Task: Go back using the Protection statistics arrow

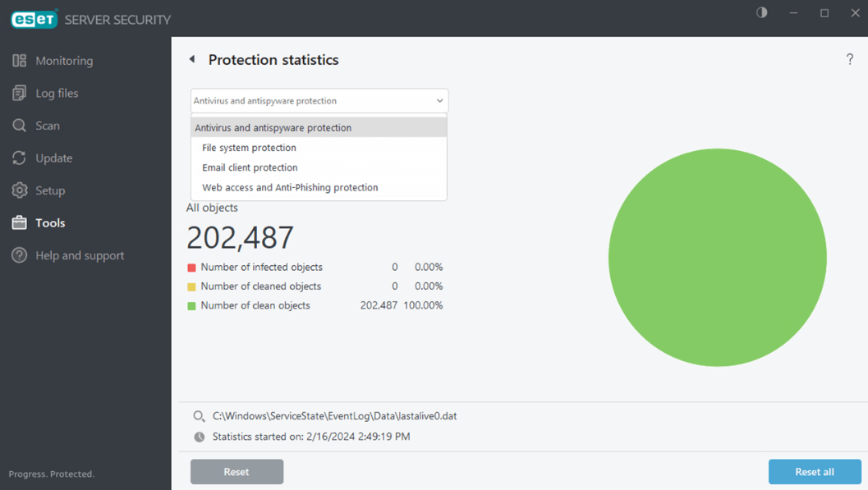Action: click(192, 59)
